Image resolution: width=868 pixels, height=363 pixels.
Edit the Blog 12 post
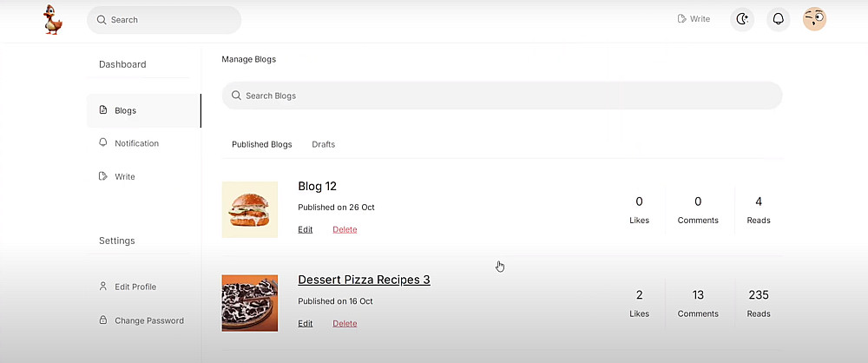(305, 229)
